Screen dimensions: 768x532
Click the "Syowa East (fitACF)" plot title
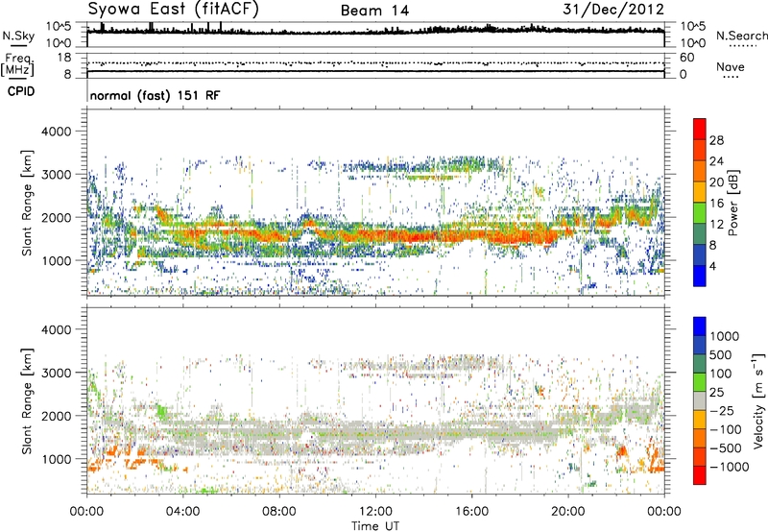174,9
